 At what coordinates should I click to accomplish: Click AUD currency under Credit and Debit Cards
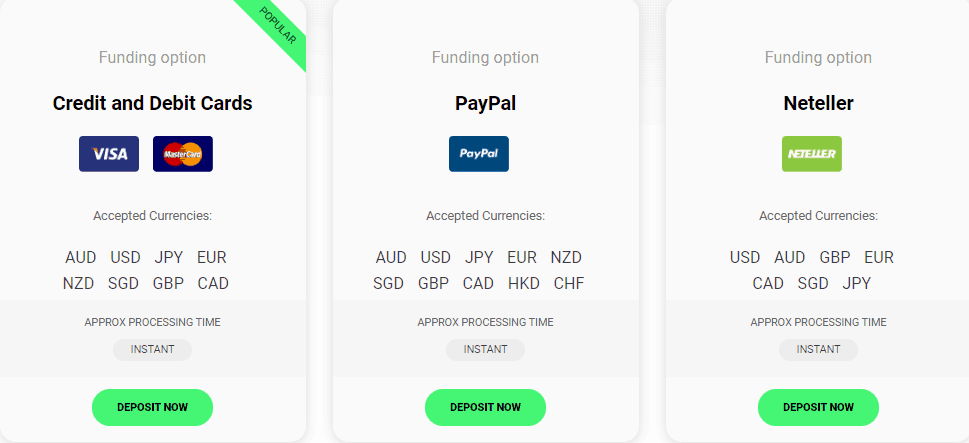81,257
